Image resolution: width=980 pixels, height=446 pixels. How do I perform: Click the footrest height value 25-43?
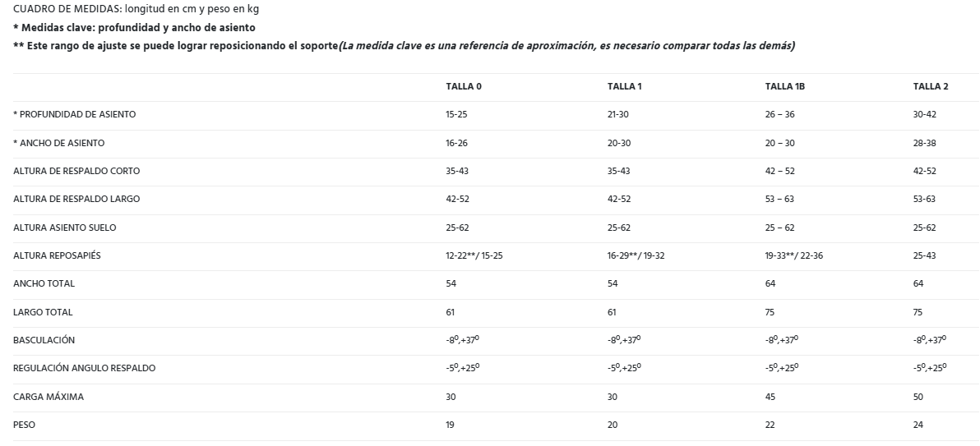click(924, 255)
